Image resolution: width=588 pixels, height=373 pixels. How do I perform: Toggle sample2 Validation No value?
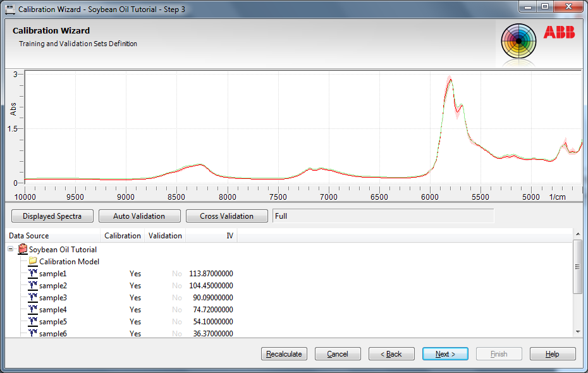(177, 286)
